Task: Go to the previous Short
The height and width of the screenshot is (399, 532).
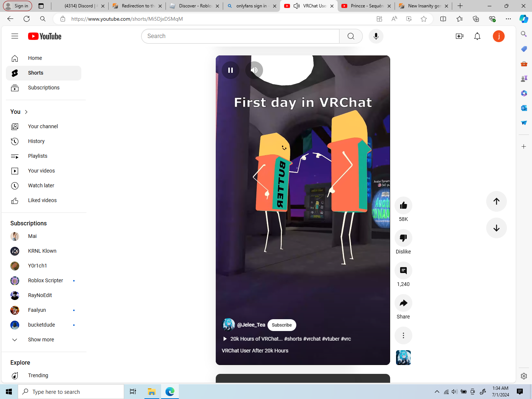Action: point(497,201)
